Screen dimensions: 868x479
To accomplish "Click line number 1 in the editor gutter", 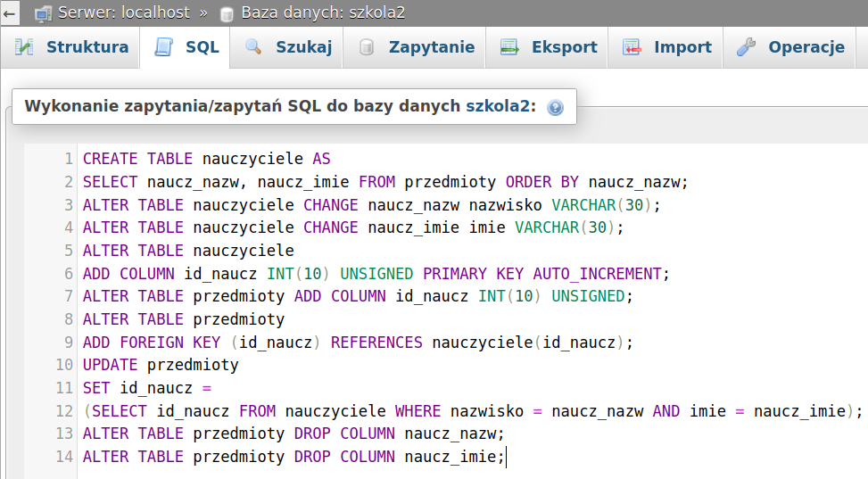I will click(69, 159).
